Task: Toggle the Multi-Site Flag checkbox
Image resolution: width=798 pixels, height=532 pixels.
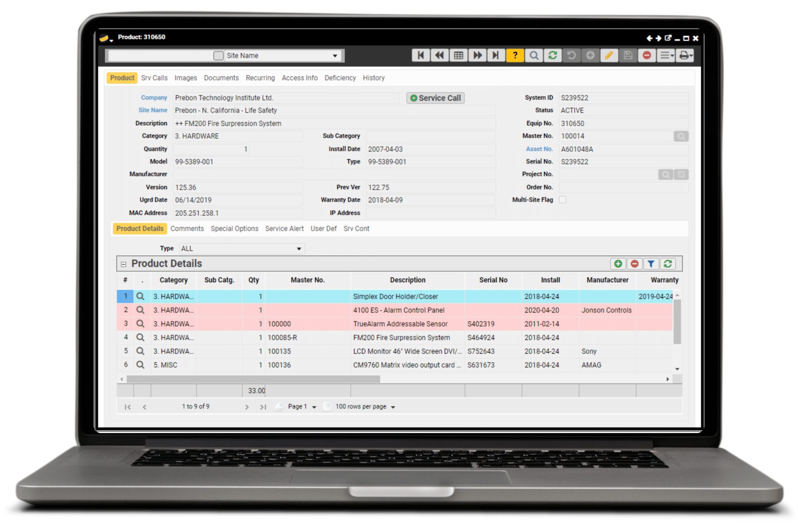Action: click(x=563, y=200)
